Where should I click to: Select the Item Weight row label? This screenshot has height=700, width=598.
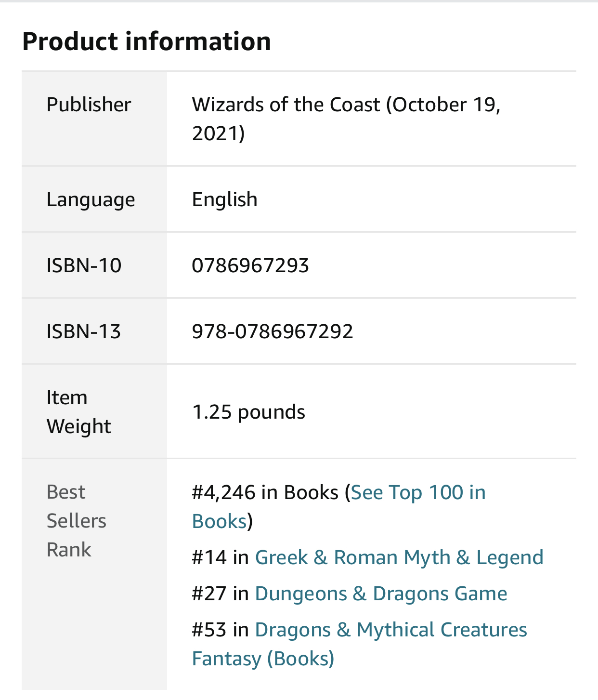pyautogui.click(x=78, y=412)
